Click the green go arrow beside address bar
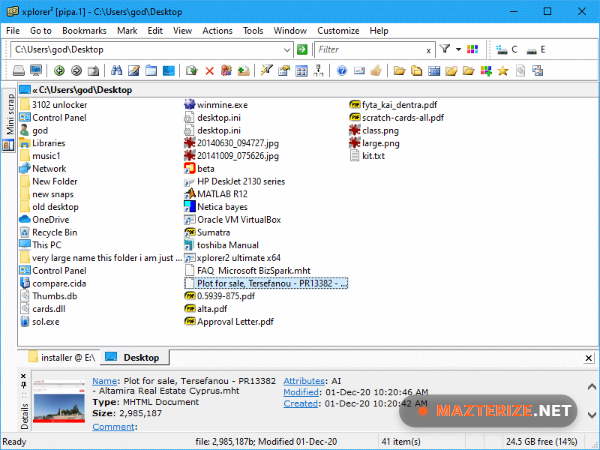Viewport: 600px width, 450px height. (x=302, y=49)
